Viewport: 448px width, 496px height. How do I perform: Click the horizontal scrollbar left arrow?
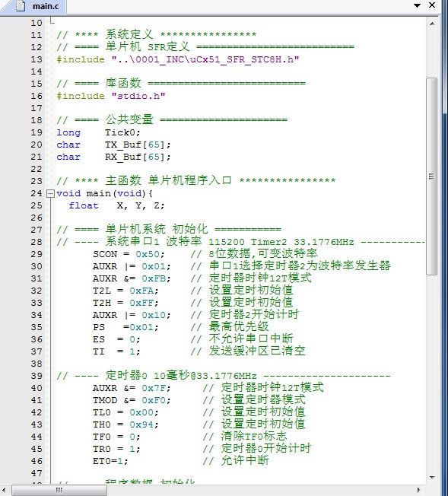[5, 490]
